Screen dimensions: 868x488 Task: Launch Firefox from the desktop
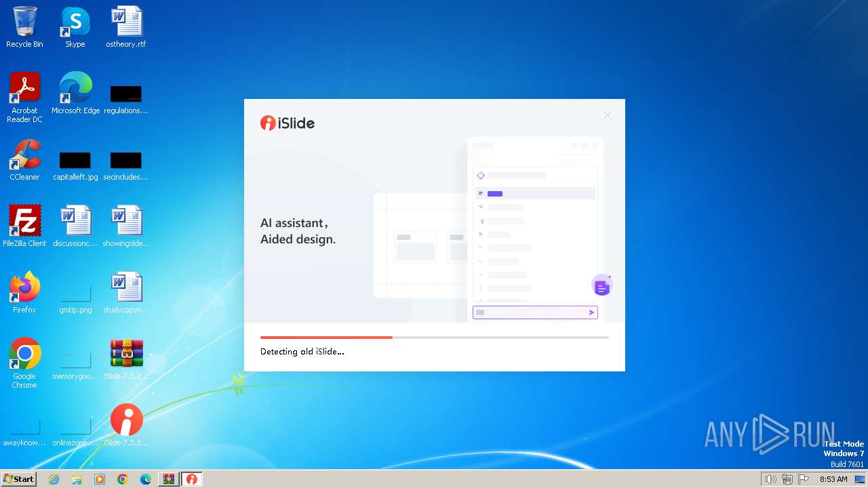tap(24, 293)
